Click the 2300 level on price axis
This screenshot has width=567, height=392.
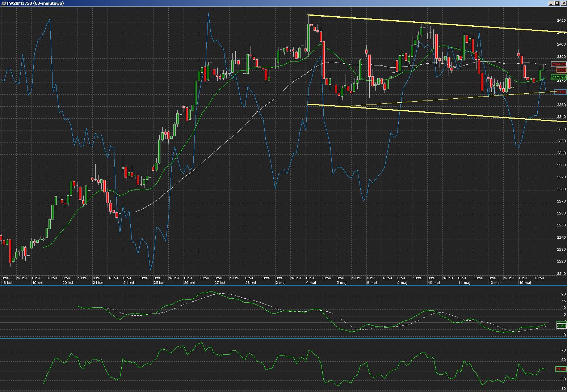[561, 165]
